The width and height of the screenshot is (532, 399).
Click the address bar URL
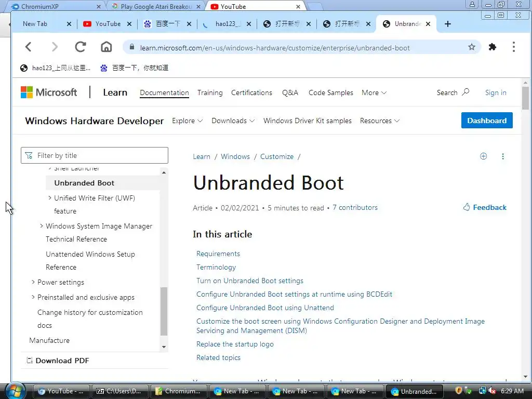(x=275, y=48)
